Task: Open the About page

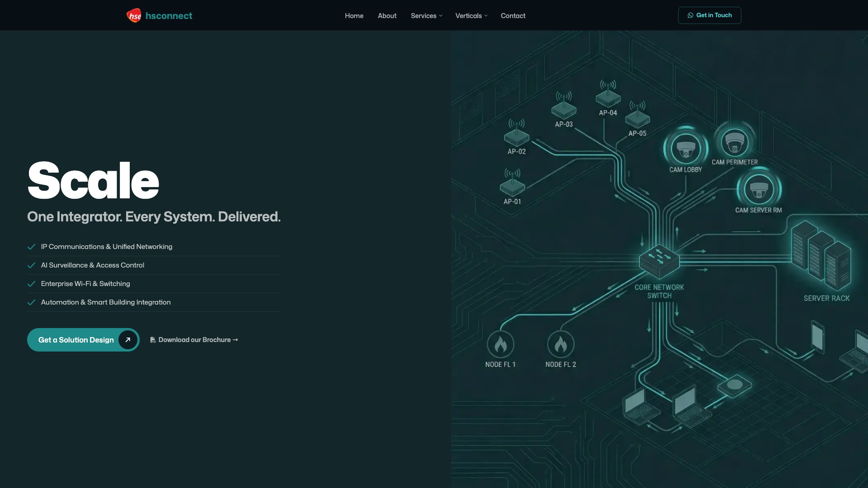Action: 387,16
